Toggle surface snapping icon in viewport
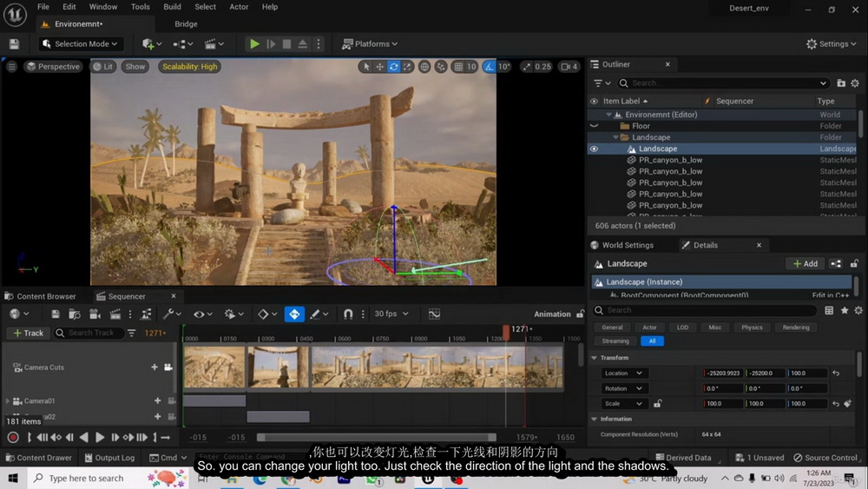 tap(441, 67)
